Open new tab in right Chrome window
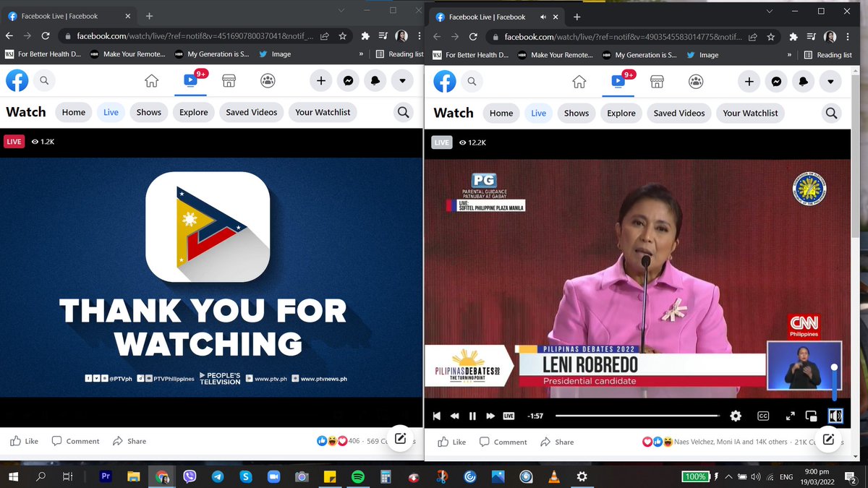This screenshot has width=868, height=488. point(576,17)
